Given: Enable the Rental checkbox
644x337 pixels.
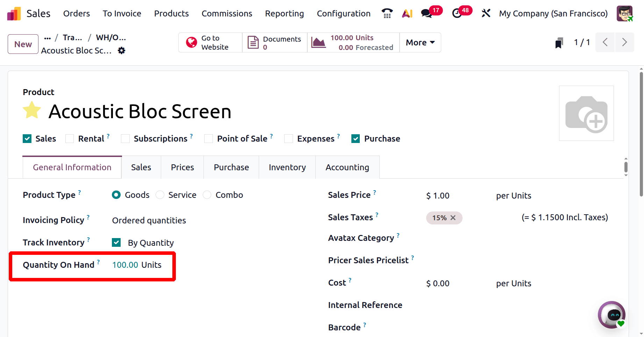Looking at the screenshot, I should 70,139.
